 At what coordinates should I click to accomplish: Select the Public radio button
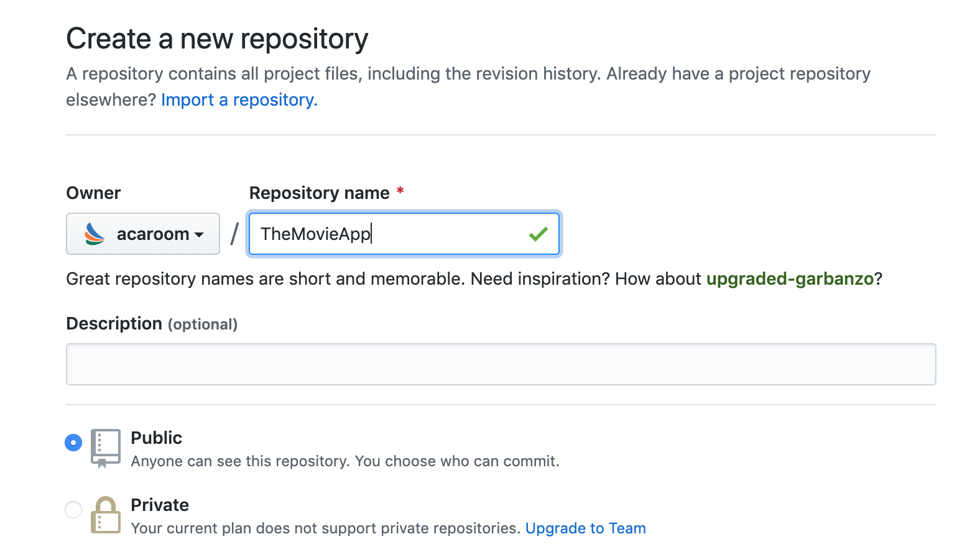click(73, 443)
